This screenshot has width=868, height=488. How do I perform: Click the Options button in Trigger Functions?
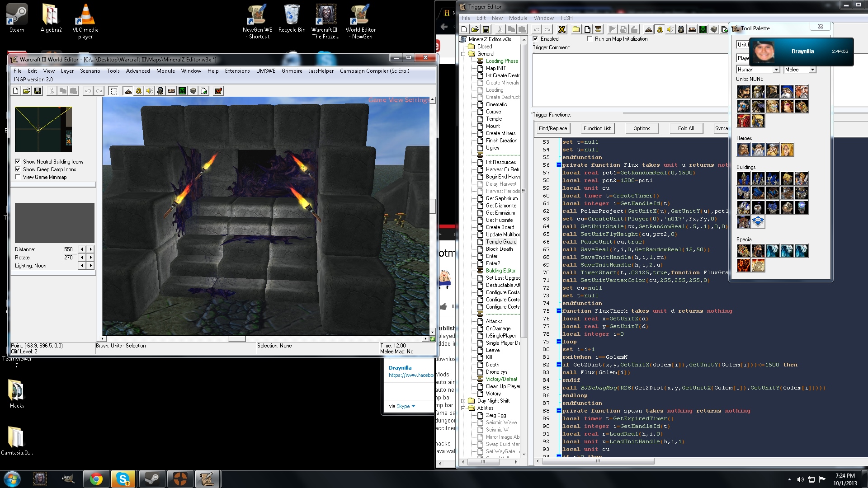coord(642,128)
